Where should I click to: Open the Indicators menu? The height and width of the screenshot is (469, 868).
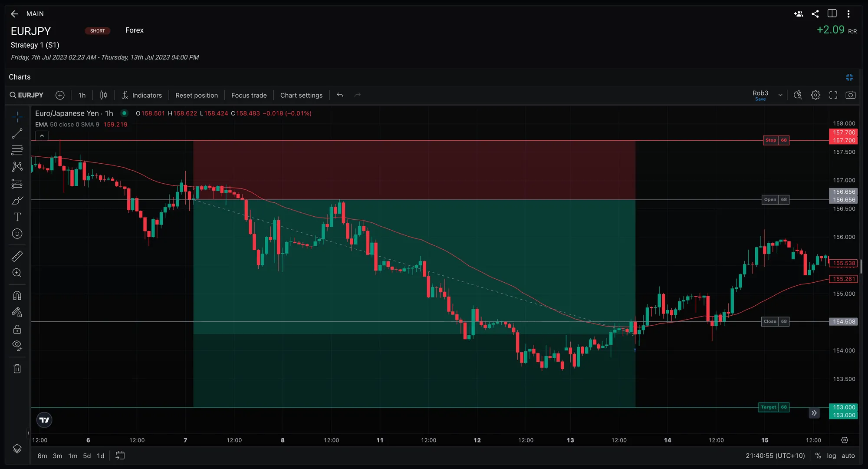pyautogui.click(x=142, y=95)
